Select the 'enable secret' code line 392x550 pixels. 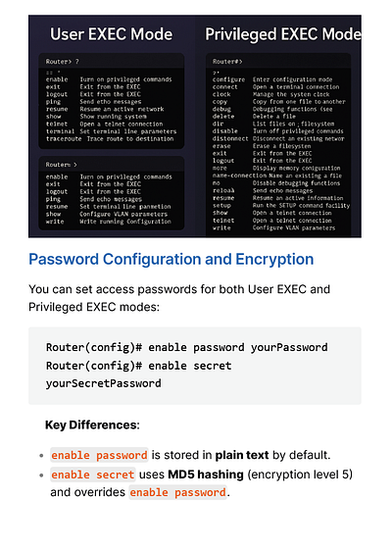(139, 366)
